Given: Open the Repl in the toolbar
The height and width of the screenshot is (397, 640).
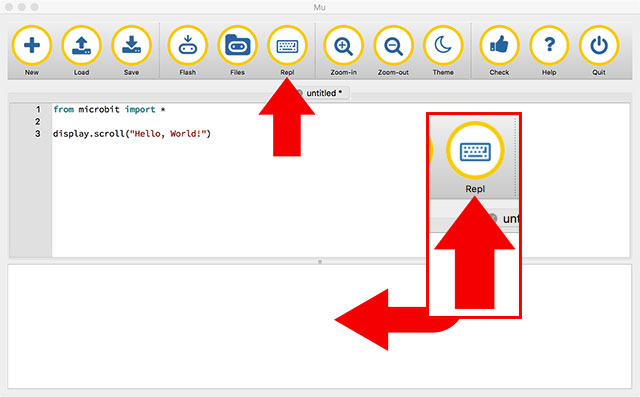Looking at the screenshot, I should [287, 45].
